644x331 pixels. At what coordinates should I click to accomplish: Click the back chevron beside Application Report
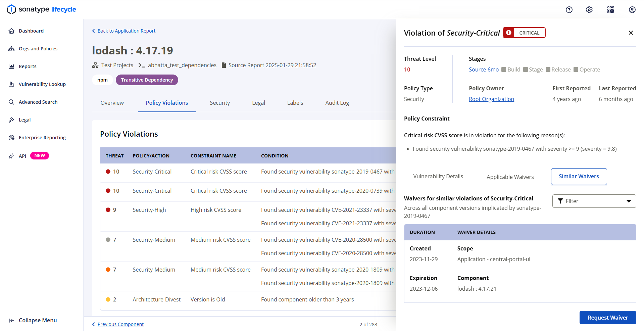click(94, 31)
